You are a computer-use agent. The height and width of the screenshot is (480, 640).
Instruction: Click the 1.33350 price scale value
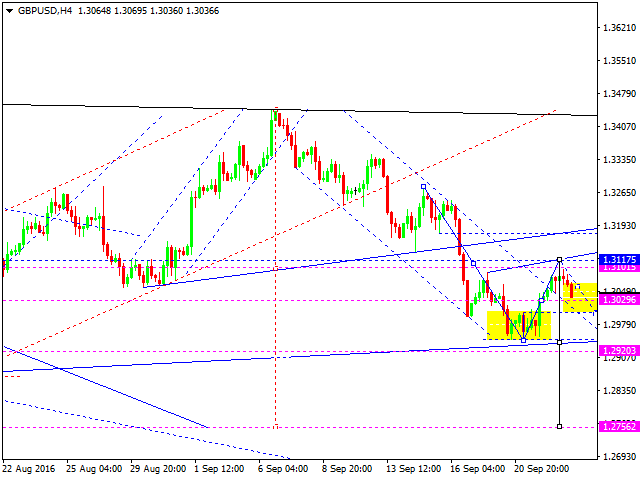(x=620, y=160)
